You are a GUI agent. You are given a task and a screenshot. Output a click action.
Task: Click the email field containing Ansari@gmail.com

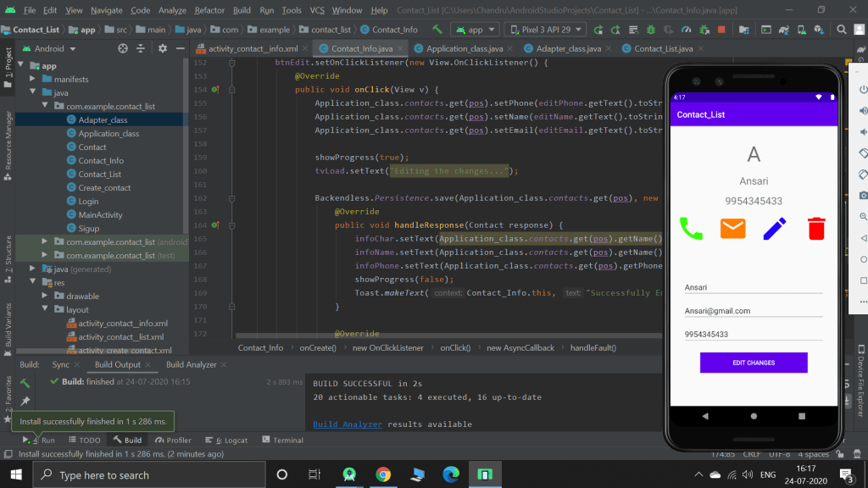(753, 311)
